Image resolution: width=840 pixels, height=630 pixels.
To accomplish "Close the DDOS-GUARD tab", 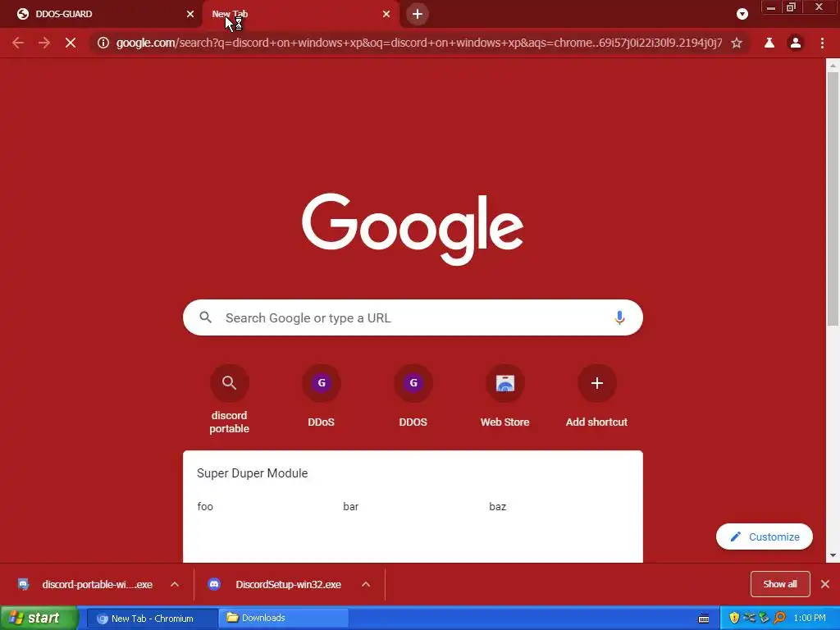I will point(190,14).
